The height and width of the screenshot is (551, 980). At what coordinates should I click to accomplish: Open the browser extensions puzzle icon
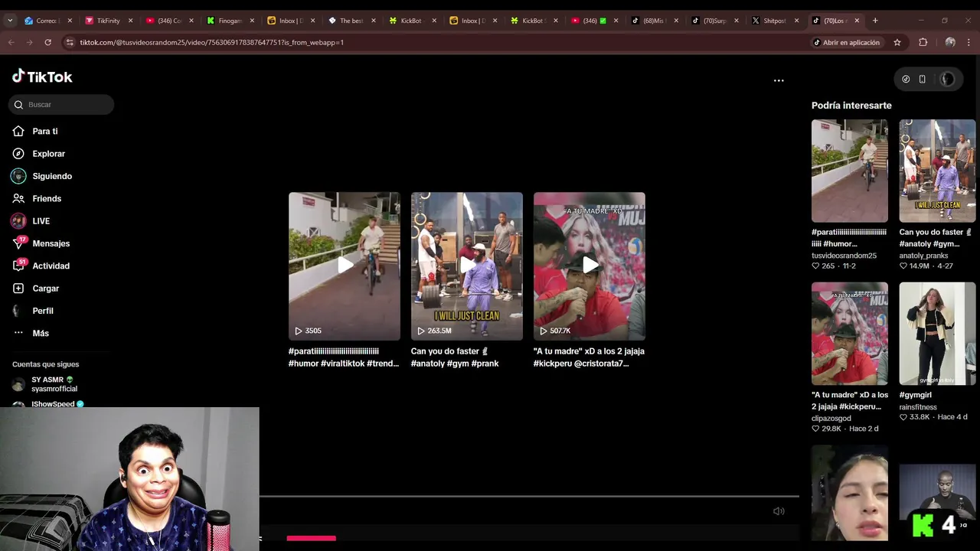pyautogui.click(x=923, y=42)
